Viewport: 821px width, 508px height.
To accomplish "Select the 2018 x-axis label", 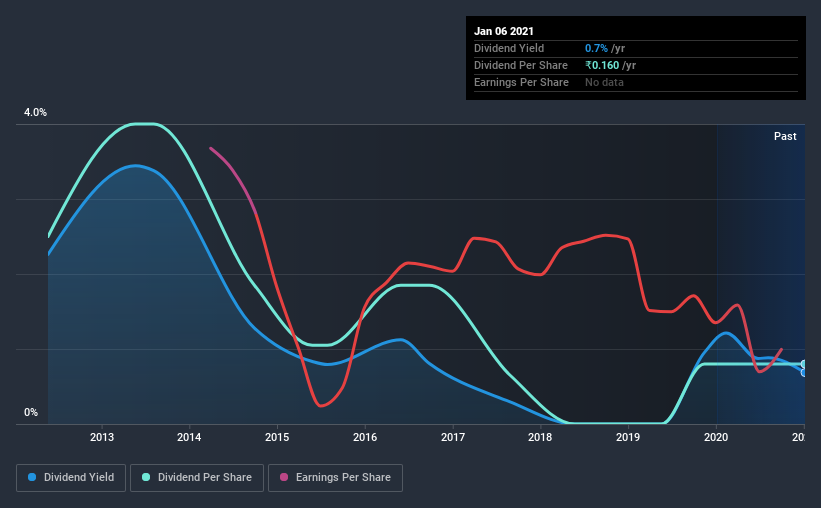I will 540,437.
